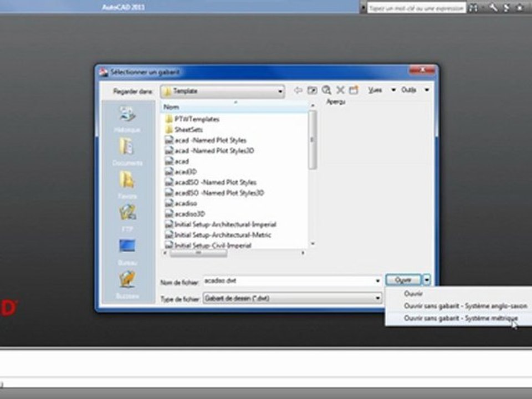Click the Delete (X) icon in dialog toolbar
532x399 pixels.
[340, 90]
